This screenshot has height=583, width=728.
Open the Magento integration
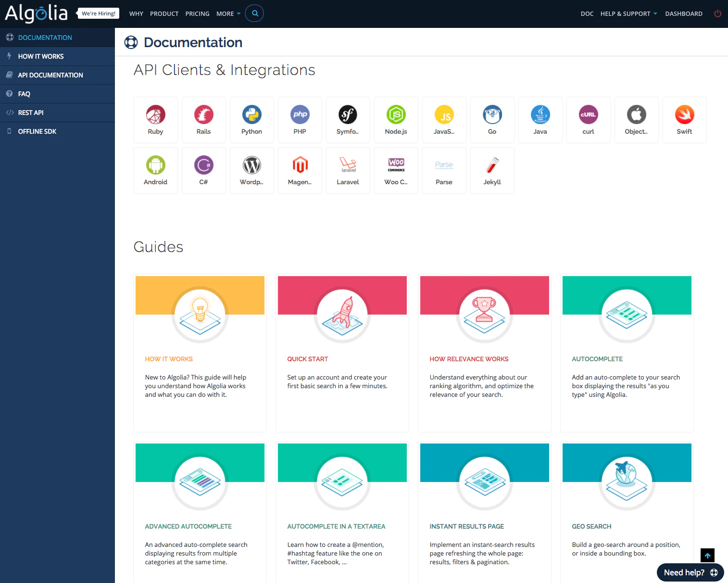coord(300,170)
